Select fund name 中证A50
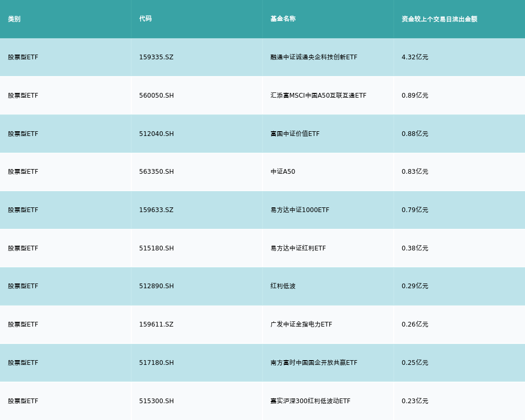The height and width of the screenshot is (420, 525). [283, 172]
